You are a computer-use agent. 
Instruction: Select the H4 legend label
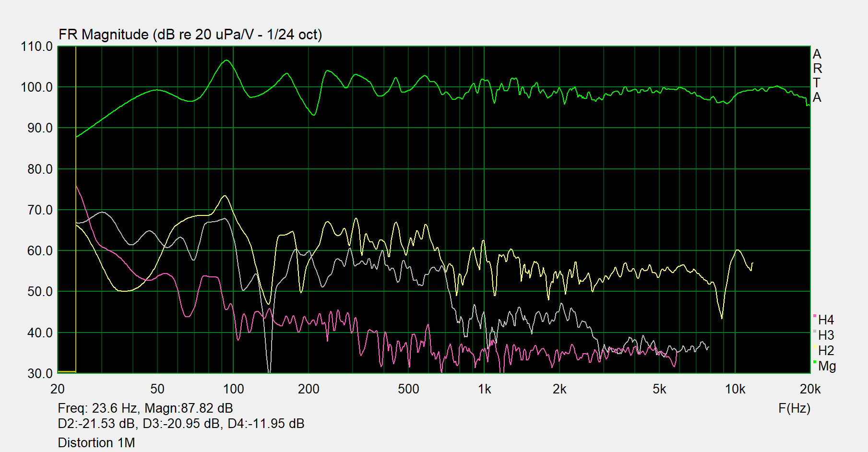point(826,320)
